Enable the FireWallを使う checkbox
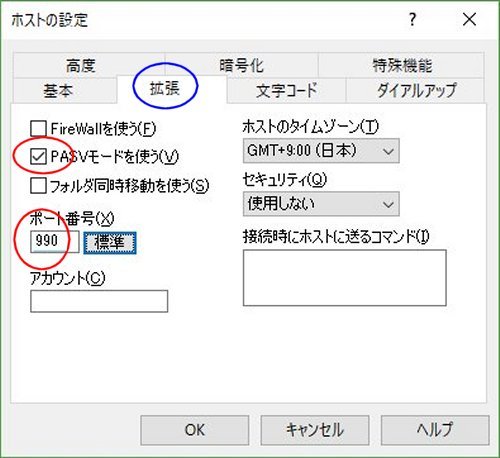 click(x=38, y=129)
